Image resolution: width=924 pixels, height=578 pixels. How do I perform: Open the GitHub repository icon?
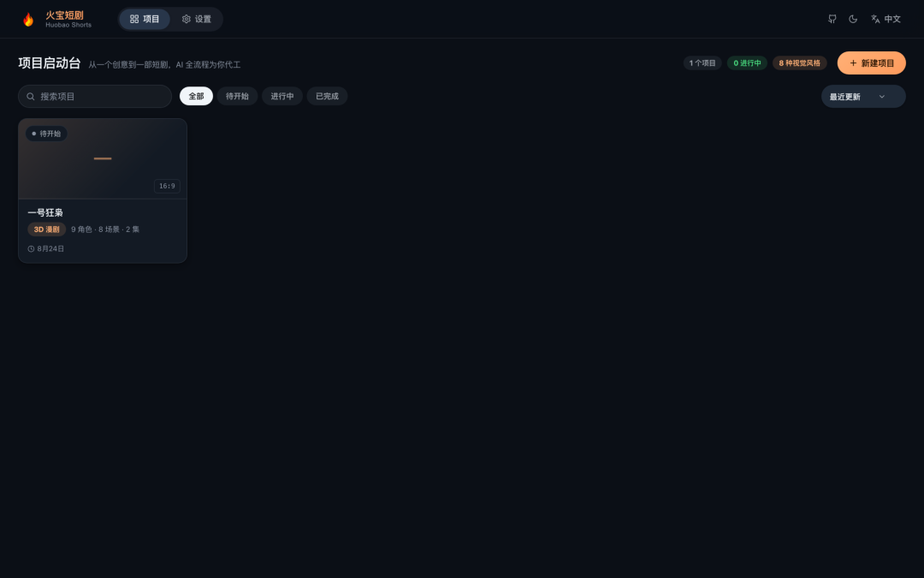(x=832, y=19)
